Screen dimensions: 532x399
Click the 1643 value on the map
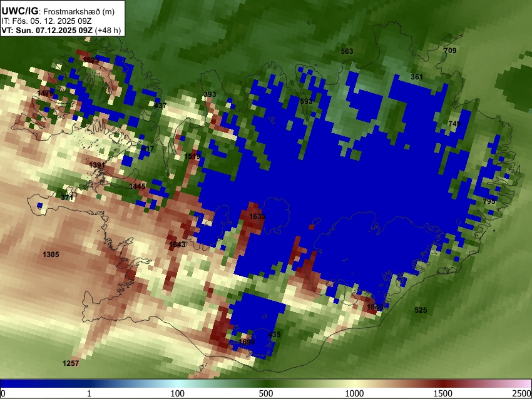coord(177,245)
